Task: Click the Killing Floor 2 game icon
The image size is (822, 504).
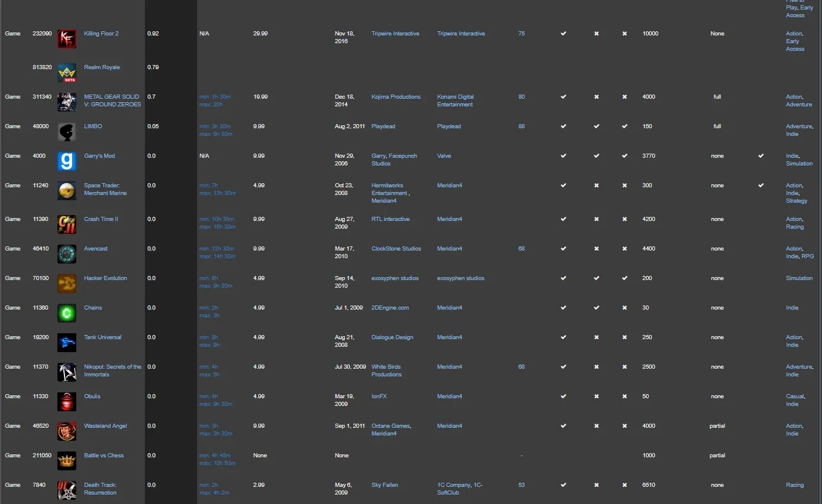Action: tap(67, 39)
